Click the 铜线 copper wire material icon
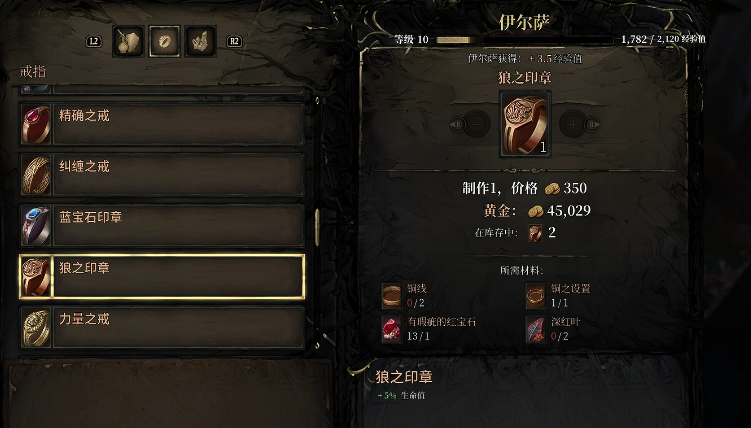751x428 pixels. [x=391, y=295]
